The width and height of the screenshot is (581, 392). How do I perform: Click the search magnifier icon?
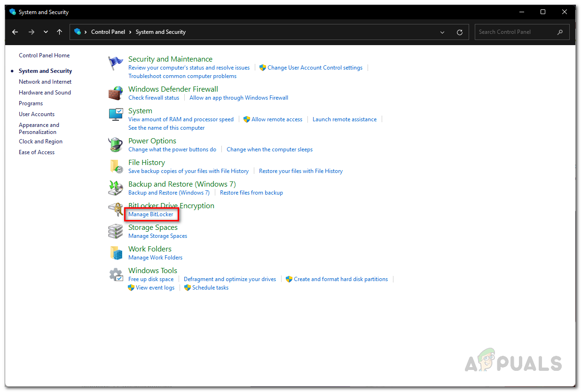click(560, 32)
